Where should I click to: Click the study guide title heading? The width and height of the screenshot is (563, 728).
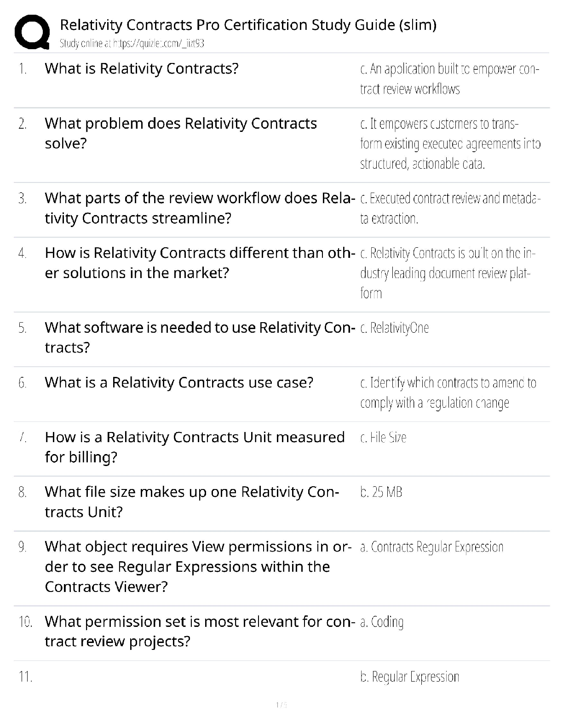tap(248, 24)
